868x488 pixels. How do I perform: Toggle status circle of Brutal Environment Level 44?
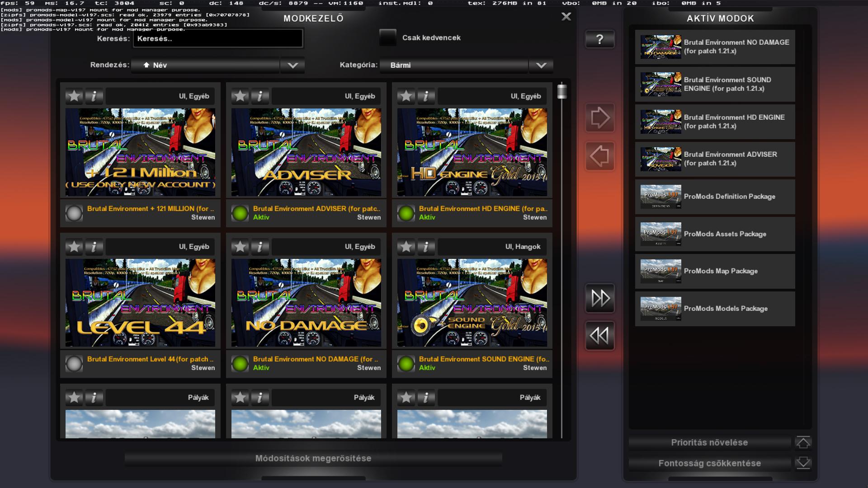tap(74, 363)
